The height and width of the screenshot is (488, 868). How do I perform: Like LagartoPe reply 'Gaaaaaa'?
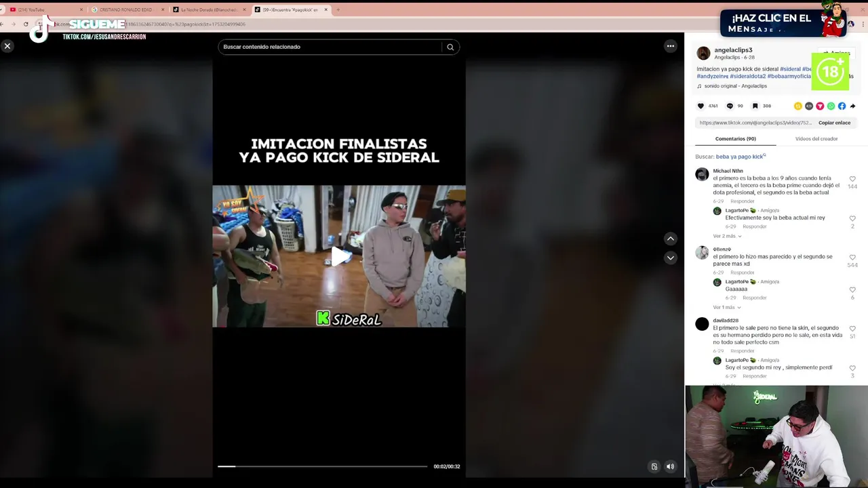[852, 289]
